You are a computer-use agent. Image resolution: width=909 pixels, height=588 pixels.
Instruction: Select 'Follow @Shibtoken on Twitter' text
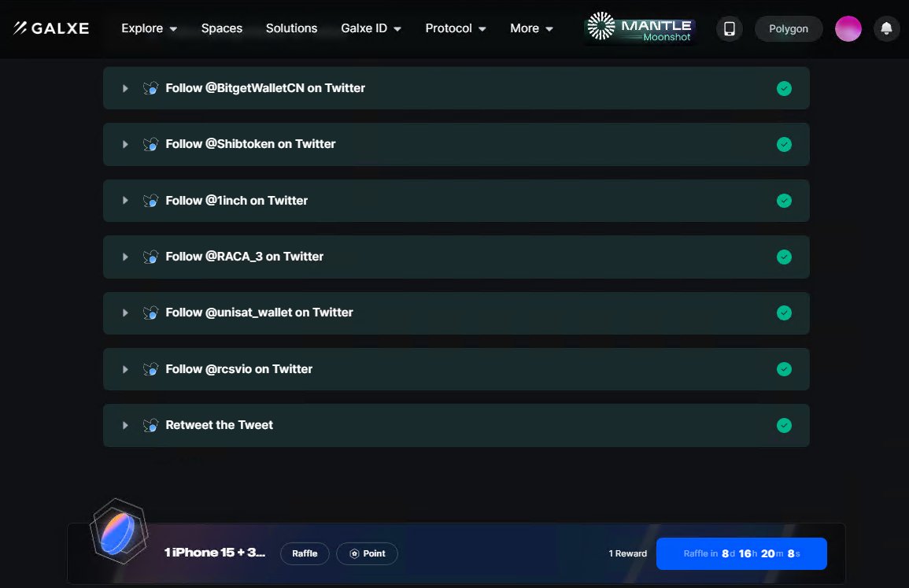[250, 144]
